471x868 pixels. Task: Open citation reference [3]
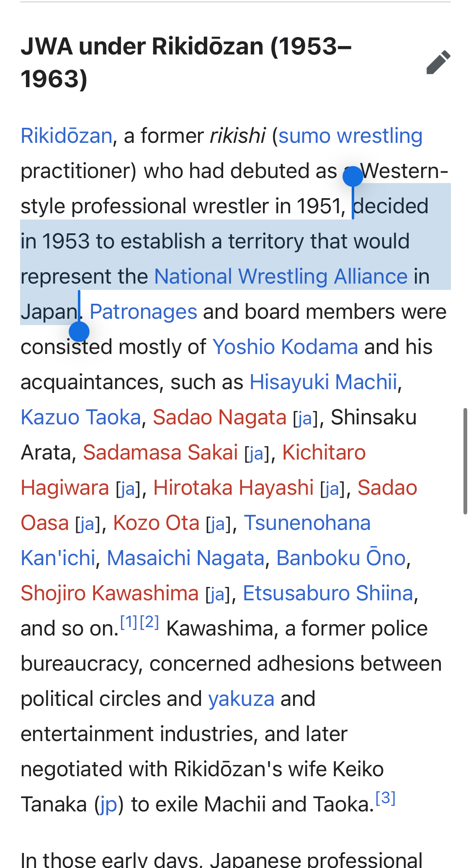coord(386,798)
